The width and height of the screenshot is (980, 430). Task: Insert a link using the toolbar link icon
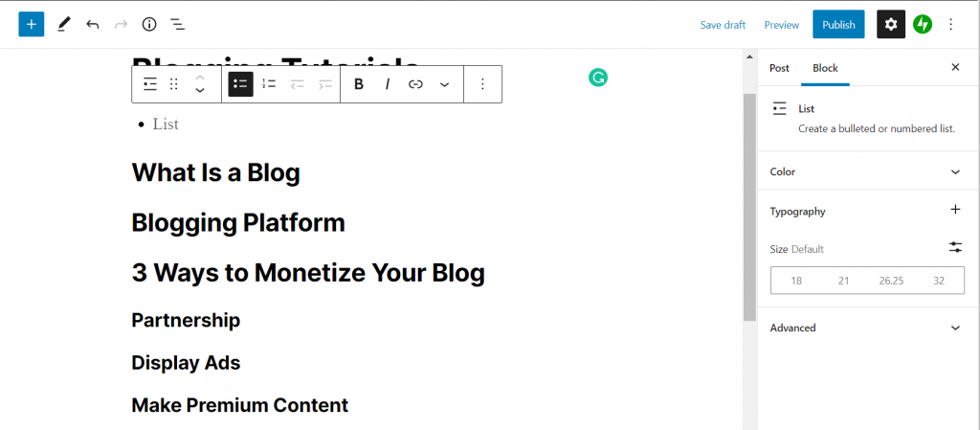click(415, 84)
